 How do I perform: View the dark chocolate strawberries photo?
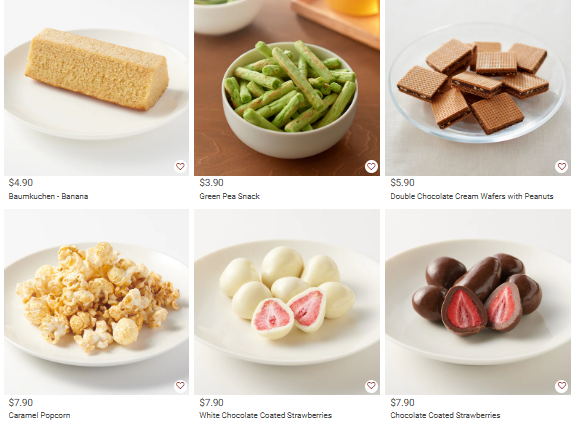pos(478,302)
